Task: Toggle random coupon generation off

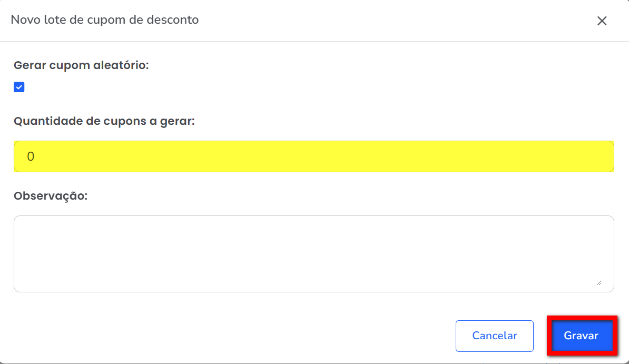Action: 19,87
